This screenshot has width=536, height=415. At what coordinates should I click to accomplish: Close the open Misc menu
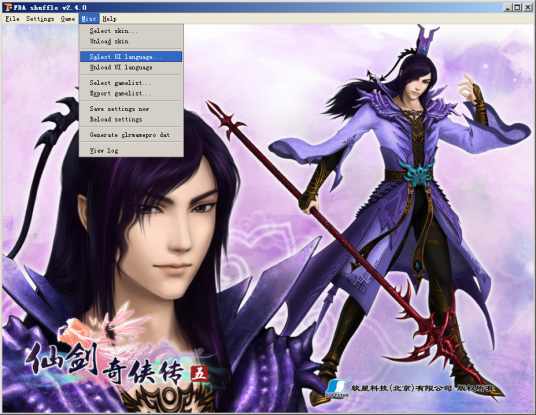pos(89,19)
